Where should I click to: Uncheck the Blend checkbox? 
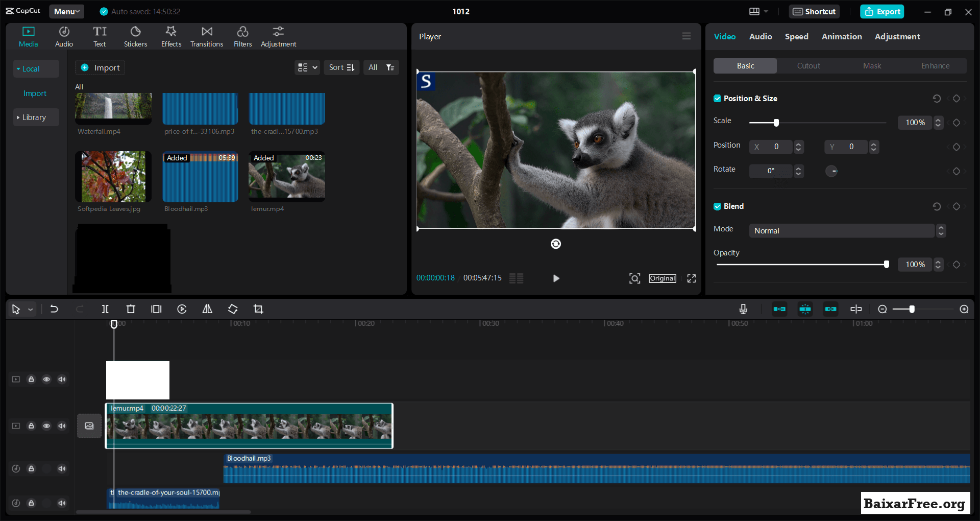(x=718, y=206)
